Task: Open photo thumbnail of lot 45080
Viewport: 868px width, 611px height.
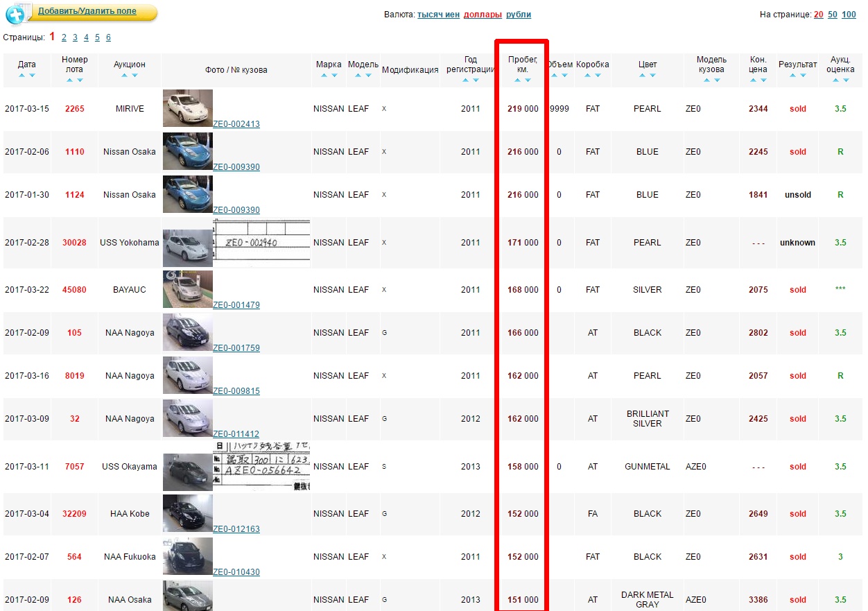Action: coord(188,289)
